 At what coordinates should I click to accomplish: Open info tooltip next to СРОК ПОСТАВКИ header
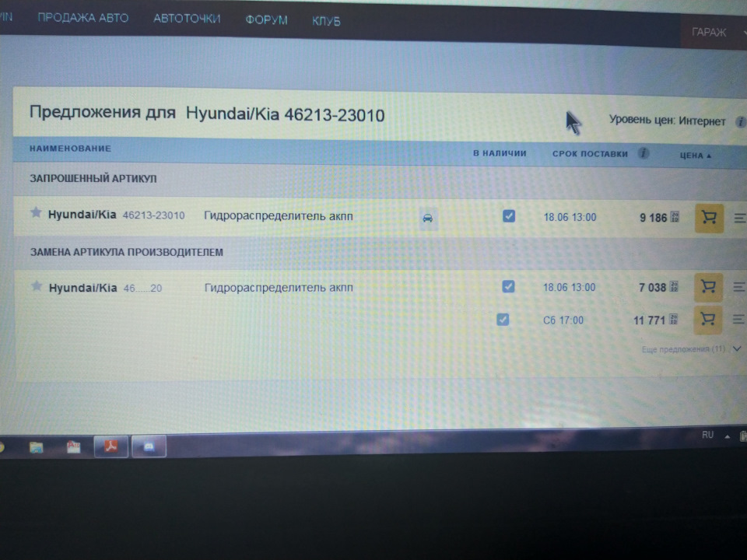(x=643, y=154)
